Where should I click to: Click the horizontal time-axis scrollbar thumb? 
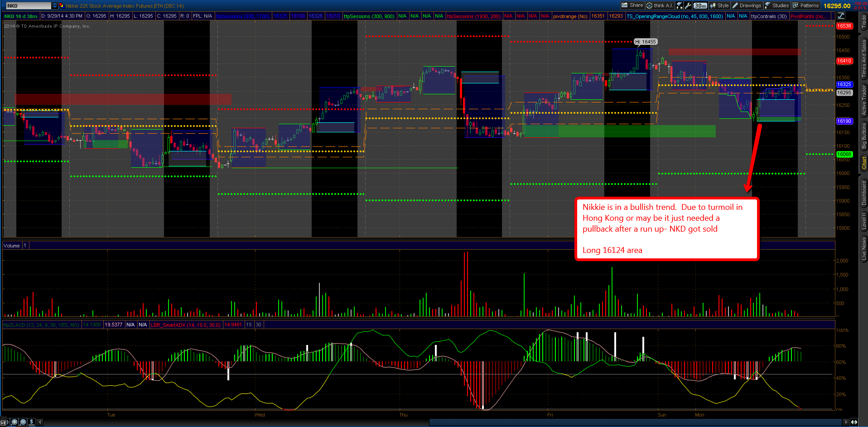click(636, 422)
